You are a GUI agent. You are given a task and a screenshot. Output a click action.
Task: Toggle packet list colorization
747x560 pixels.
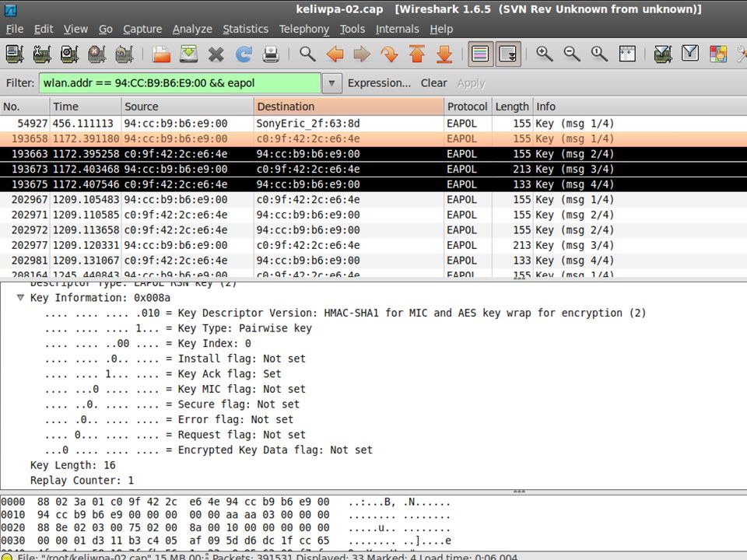click(481, 54)
